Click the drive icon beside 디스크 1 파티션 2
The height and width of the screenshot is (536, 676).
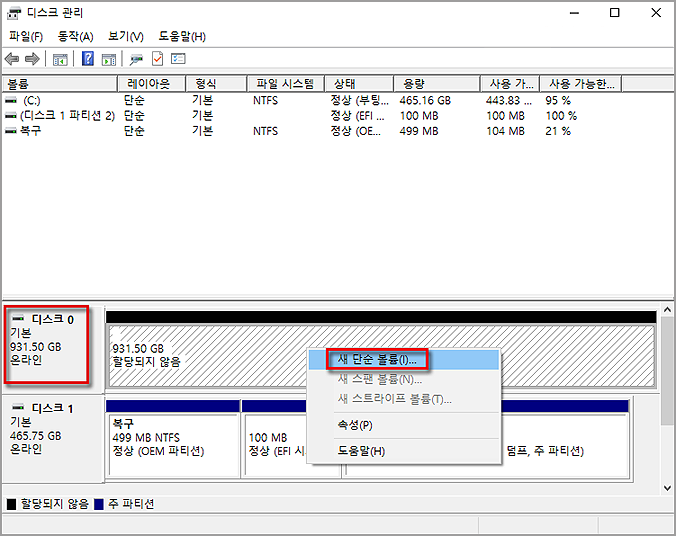pos(11,116)
